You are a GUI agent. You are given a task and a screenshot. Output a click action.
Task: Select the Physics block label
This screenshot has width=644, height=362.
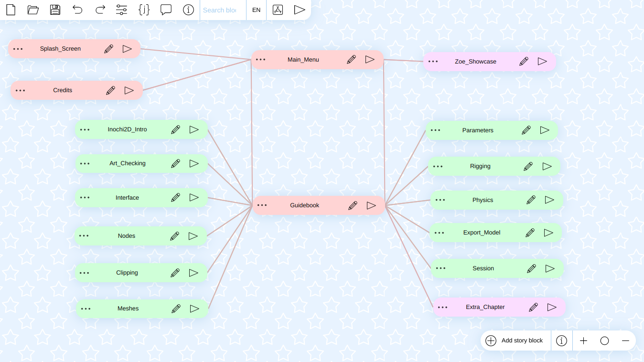483,200
